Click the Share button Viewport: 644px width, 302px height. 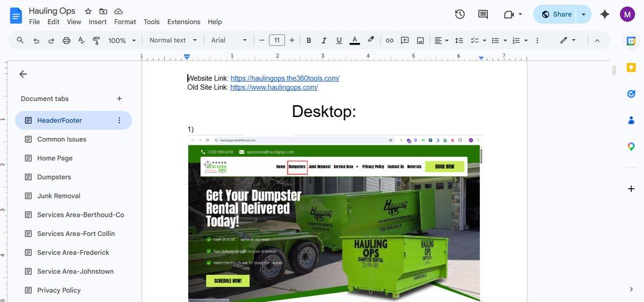[x=555, y=14]
